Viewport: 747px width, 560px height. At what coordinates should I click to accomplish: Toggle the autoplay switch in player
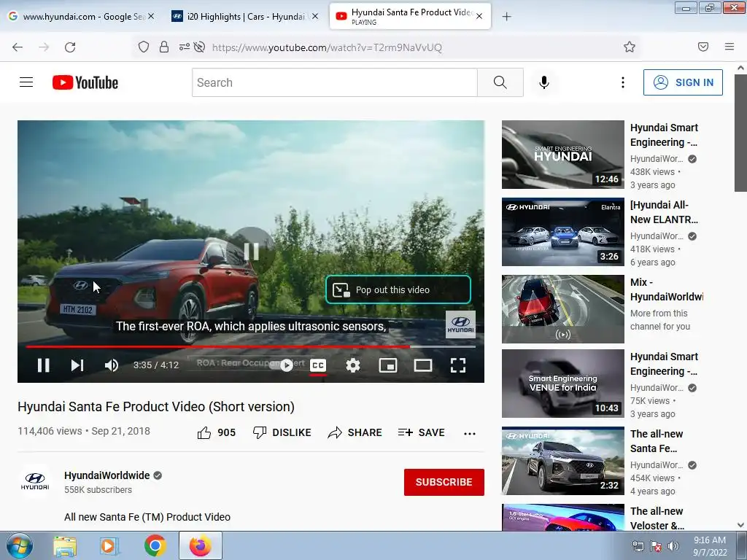[x=282, y=365]
